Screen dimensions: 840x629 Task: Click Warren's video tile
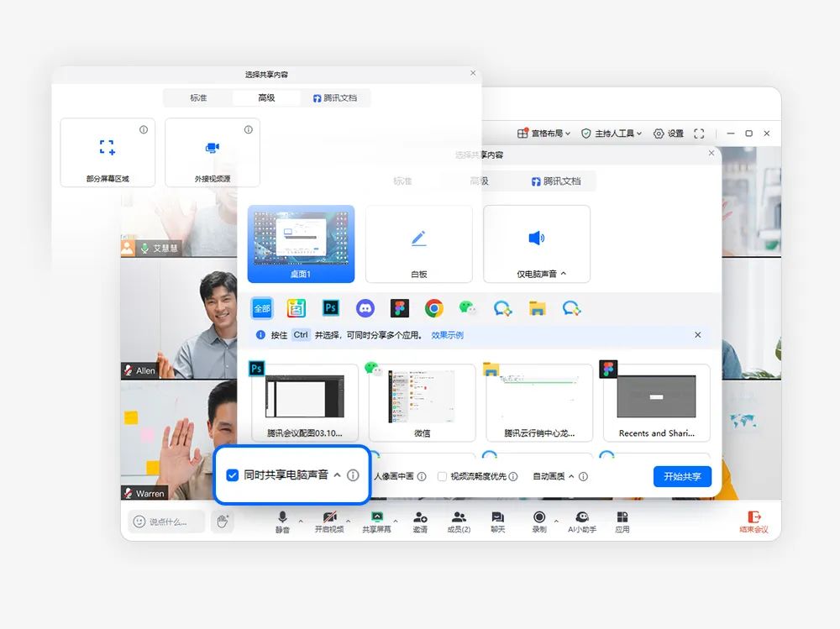179,440
